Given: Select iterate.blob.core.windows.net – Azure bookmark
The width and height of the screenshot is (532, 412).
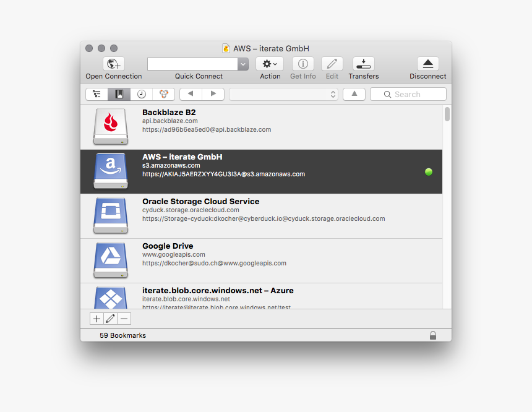Looking at the screenshot, I should click(218, 291).
